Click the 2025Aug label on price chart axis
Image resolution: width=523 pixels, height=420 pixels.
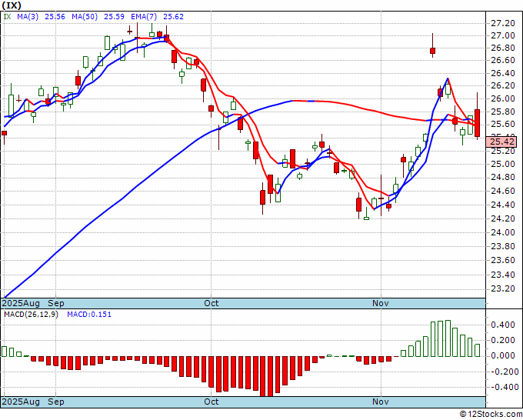point(21,303)
